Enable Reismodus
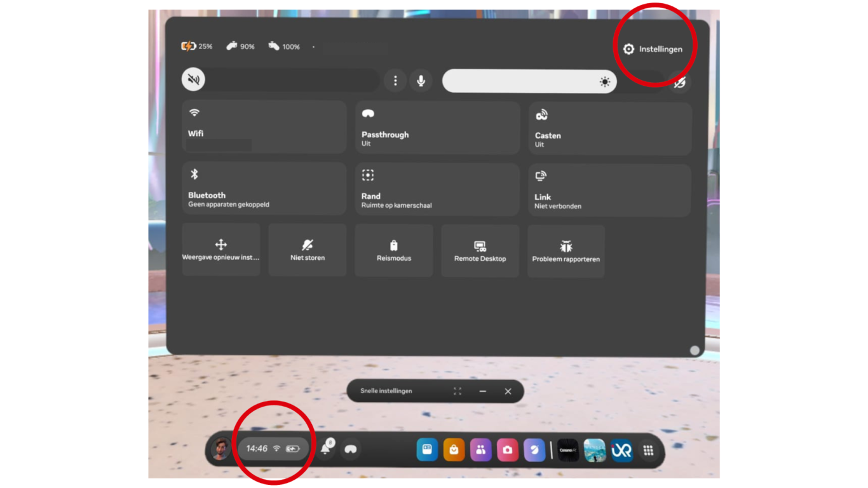 (394, 250)
